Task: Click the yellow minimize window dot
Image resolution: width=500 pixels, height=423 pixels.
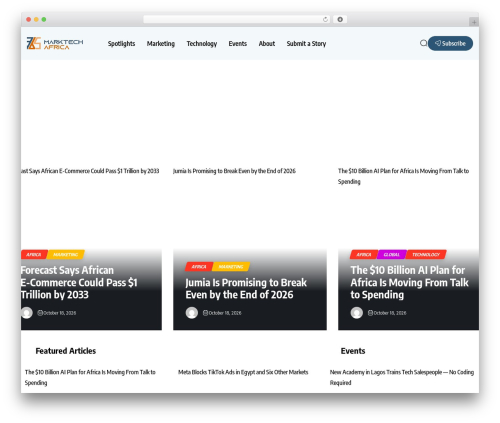Action: [x=36, y=19]
